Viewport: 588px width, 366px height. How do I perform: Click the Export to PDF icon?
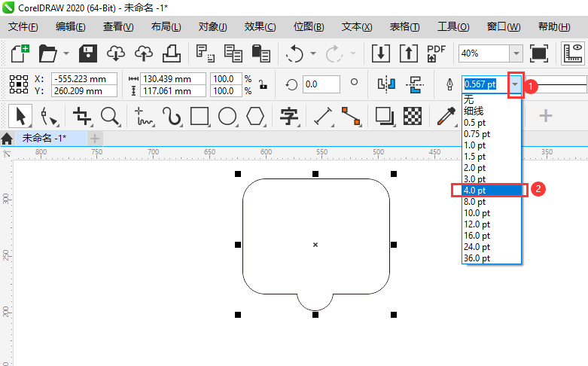point(436,53)
